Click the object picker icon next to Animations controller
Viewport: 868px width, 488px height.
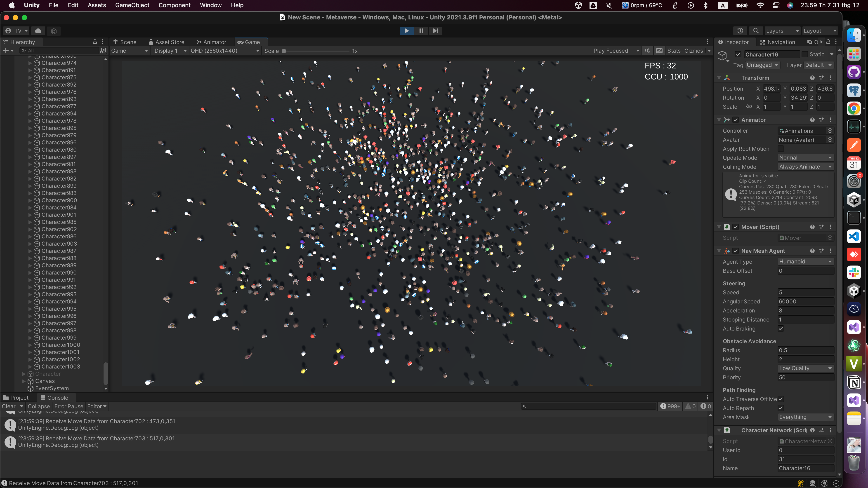[x=830, y=131]
